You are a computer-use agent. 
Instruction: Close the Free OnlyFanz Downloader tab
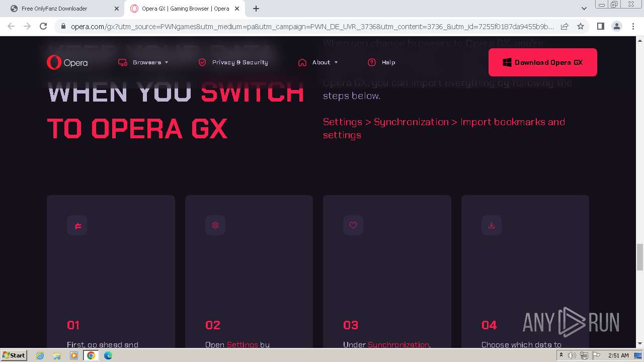116,9
